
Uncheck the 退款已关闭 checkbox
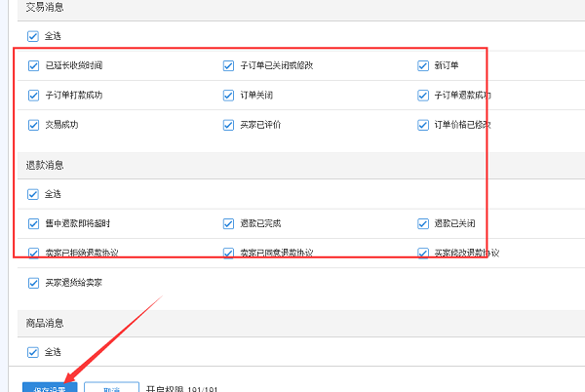pos(423,223)
